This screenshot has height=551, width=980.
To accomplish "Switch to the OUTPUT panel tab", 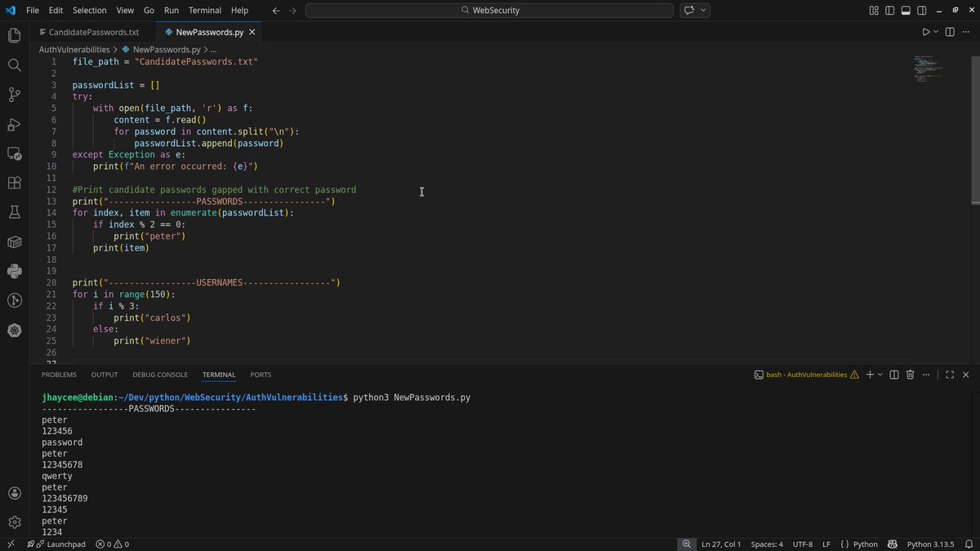I will tap(105, 375).
